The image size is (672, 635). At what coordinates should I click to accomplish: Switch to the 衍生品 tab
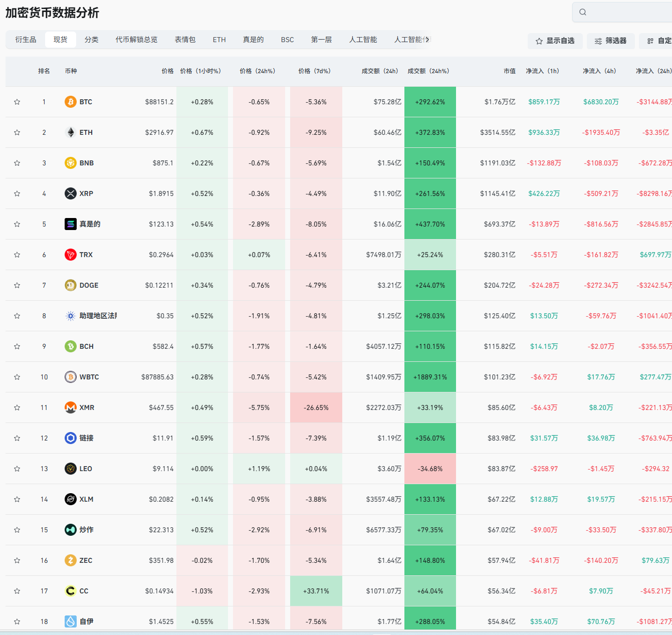[x=26, y=40]
